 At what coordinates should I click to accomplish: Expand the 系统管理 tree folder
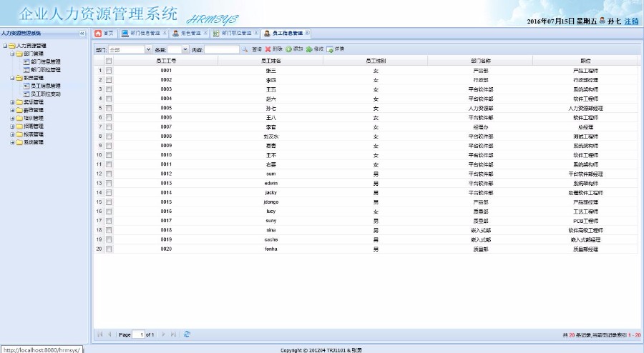(x=12, y=143)
